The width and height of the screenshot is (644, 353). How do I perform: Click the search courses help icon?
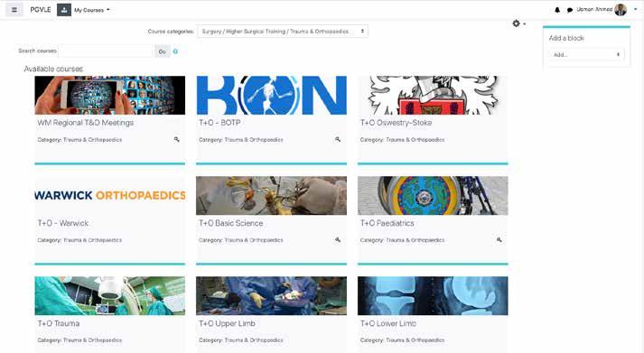[x=175, y=51]
